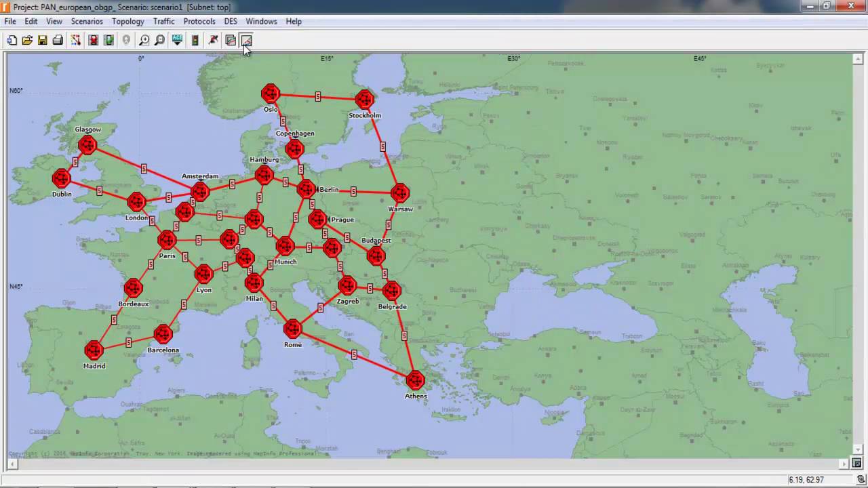
Task: Click the overview icon beside the horizontal scrollbar
Action: (857, 464)
